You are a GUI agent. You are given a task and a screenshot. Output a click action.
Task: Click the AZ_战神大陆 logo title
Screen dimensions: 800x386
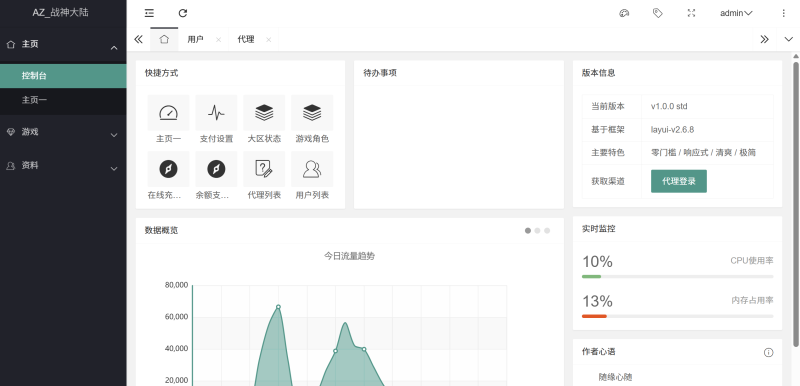coord(60,13)
